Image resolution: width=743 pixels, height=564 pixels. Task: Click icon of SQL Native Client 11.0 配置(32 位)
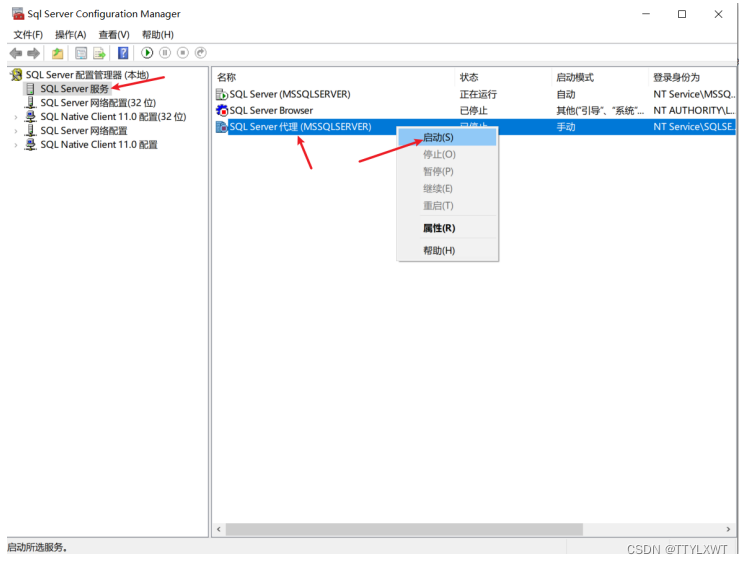coord(30,117)
